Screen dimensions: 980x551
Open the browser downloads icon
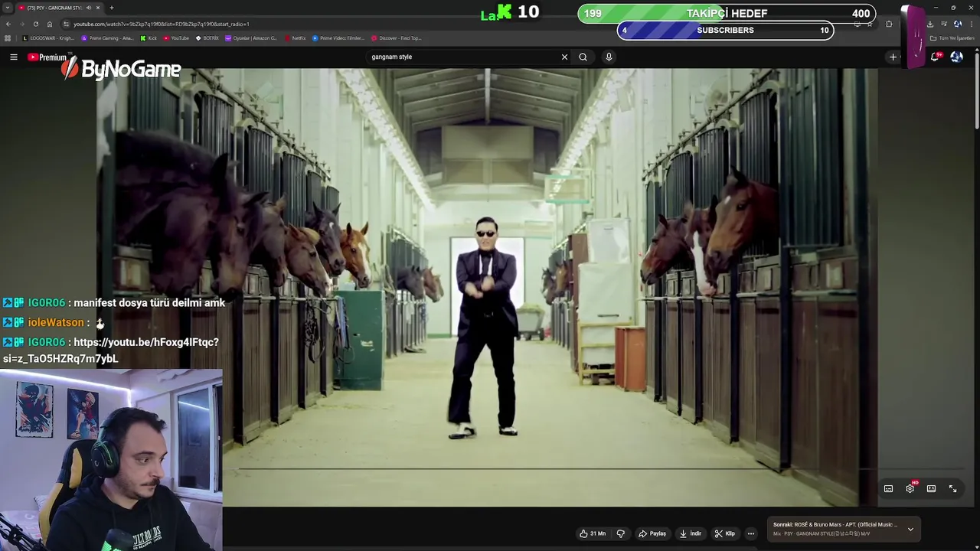[x=930, y=24]
